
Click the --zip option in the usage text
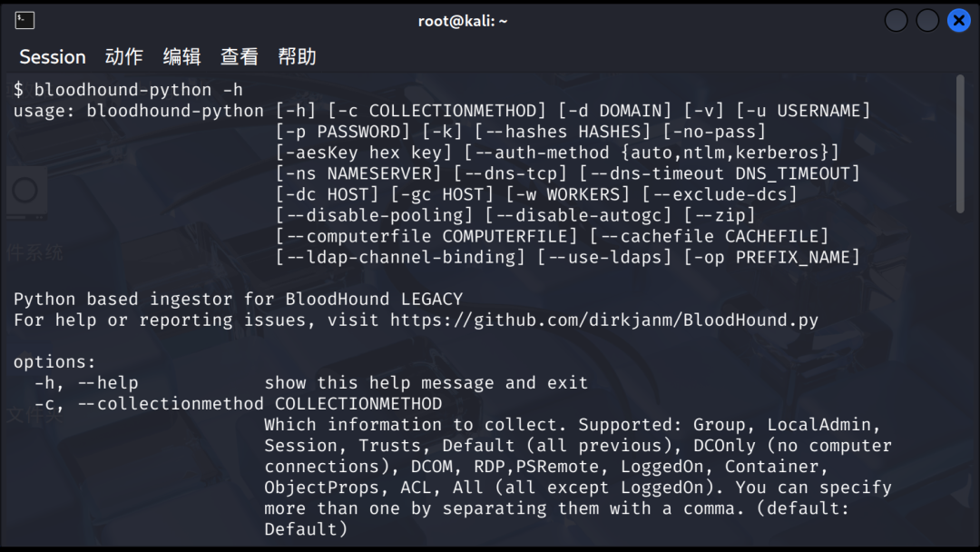(x=720, y=215)
